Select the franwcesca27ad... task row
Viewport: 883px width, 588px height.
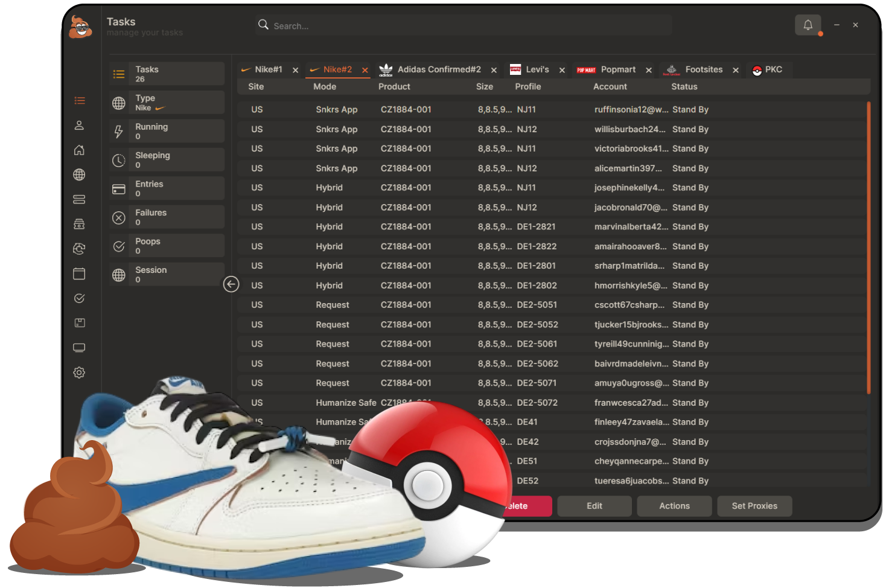click(551, 403)
